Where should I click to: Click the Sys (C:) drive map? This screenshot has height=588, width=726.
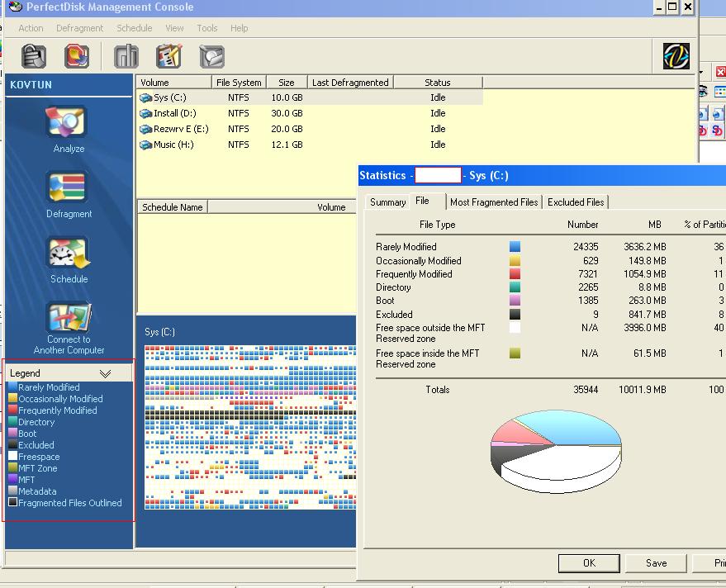coord(250,427)
